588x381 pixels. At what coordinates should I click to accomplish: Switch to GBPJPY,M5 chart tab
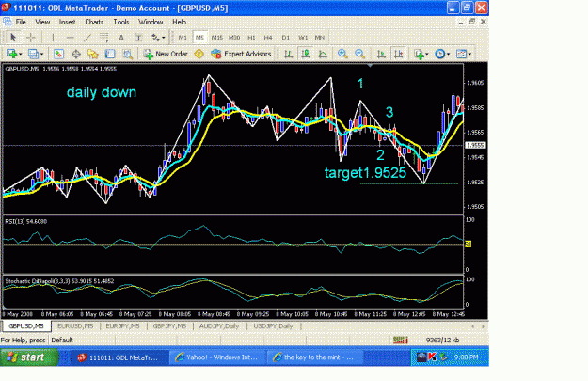click(x=169, y=326)
